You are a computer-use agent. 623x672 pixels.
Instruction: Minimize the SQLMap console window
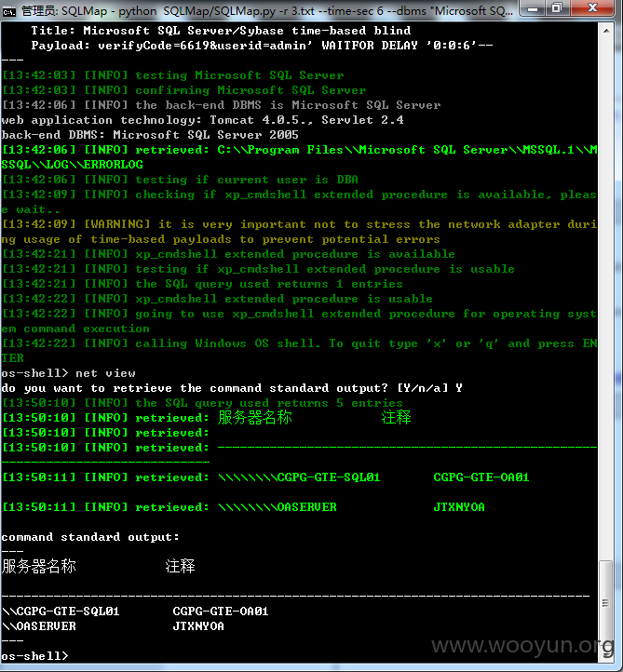pyautogui.click(x=533, y=8)
